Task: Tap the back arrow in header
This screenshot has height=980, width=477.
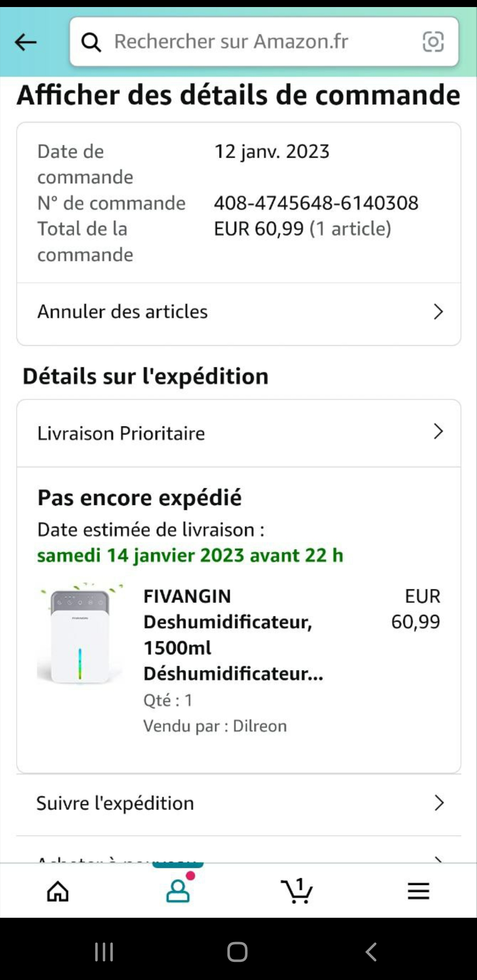Action: 26,42
